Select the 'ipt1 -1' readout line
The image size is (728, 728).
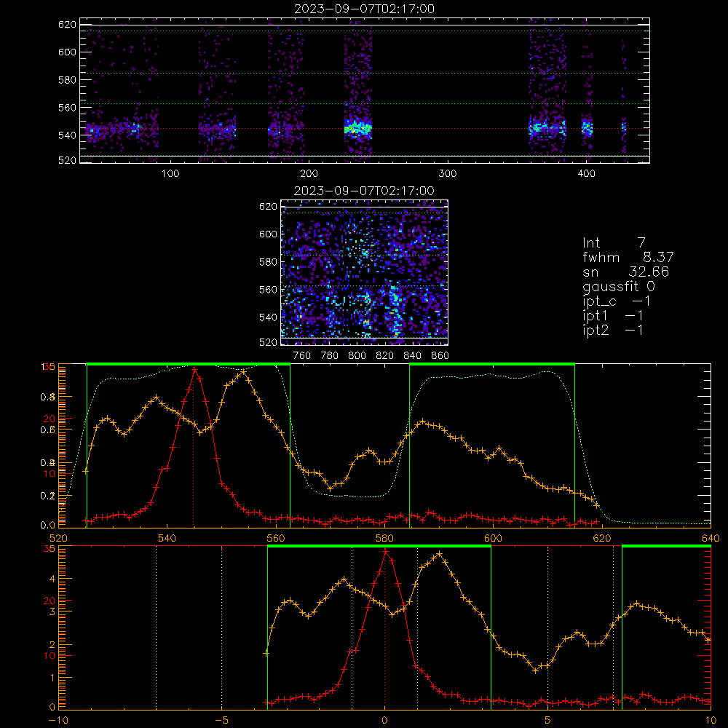coord(613,316)
